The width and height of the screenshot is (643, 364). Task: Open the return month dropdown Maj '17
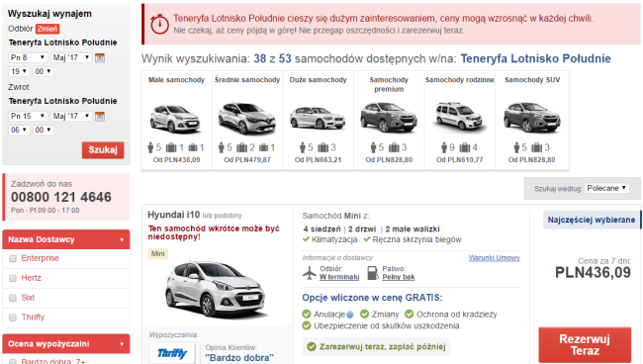(71, 117)
